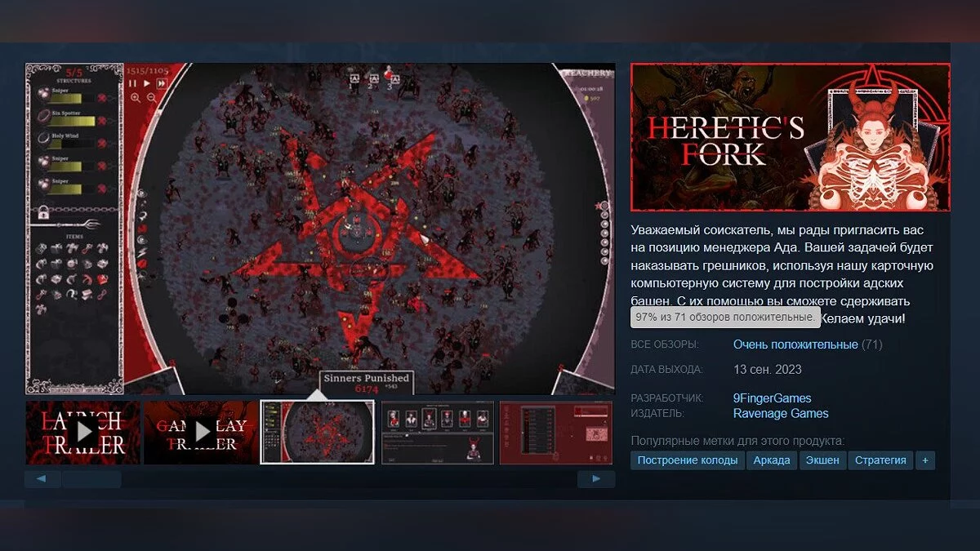Click the 'ВСЕ ОБЗОРЫ:' label
This screenshot has width=980, height=551.
[x=665, y=344]
